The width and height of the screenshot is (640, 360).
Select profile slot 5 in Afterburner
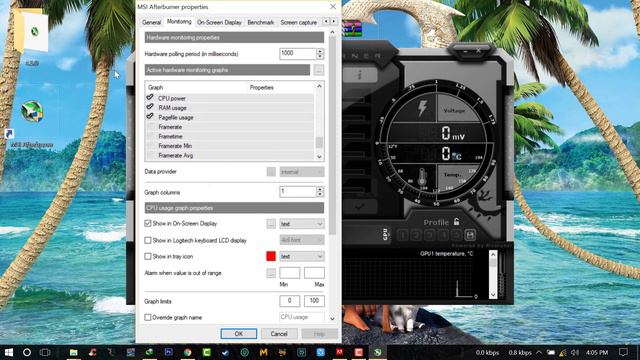pyautogui.click(x=456, y=236)
